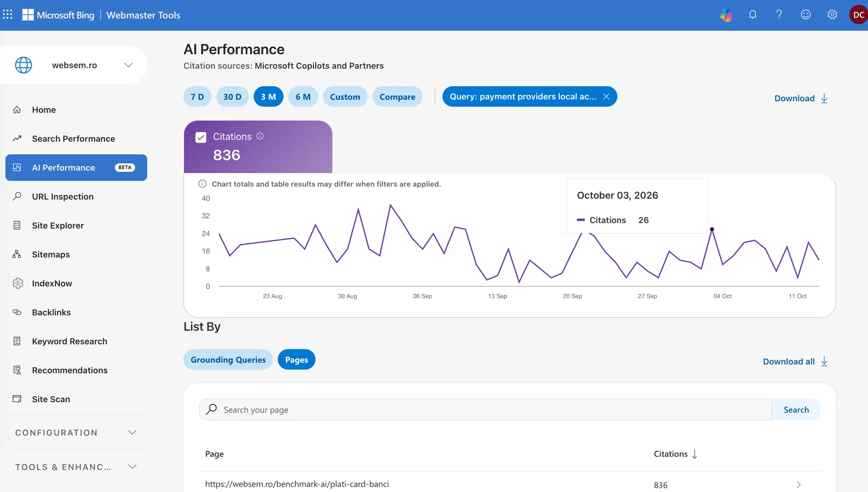Open settings gear icon in header

click(x=832, y=15)
